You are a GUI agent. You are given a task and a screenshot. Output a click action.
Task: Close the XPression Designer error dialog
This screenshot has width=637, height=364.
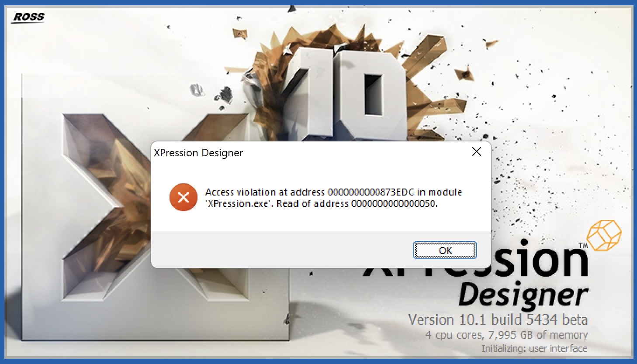pyautogui.click(x=477, y=151)
